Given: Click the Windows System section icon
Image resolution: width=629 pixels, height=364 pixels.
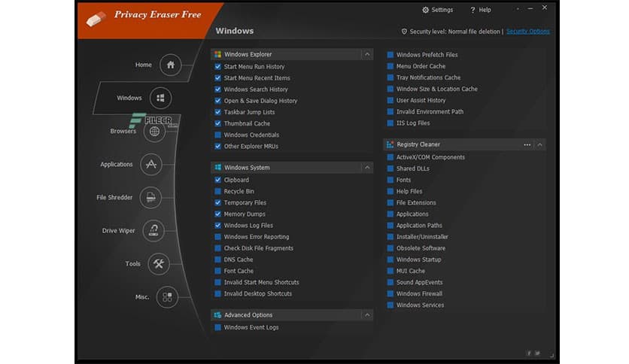Looking at the screenshot, I should click(x=218, y=167).
